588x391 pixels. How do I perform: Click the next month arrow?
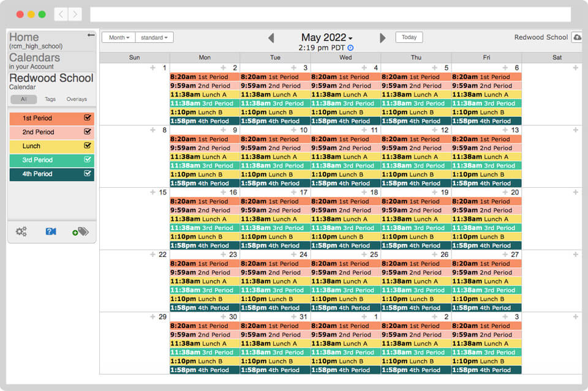point(383,37)
